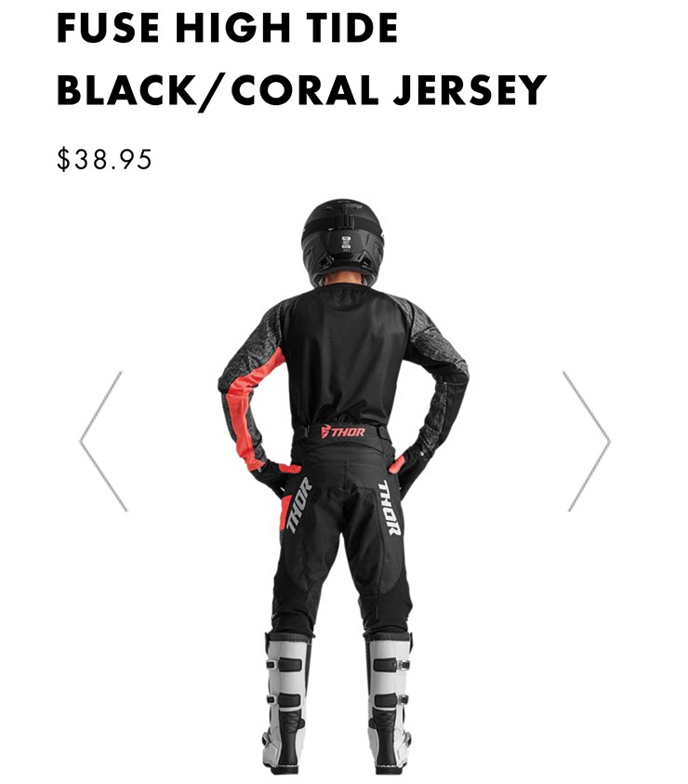Click the rider's right white boot

pos(390,700)
